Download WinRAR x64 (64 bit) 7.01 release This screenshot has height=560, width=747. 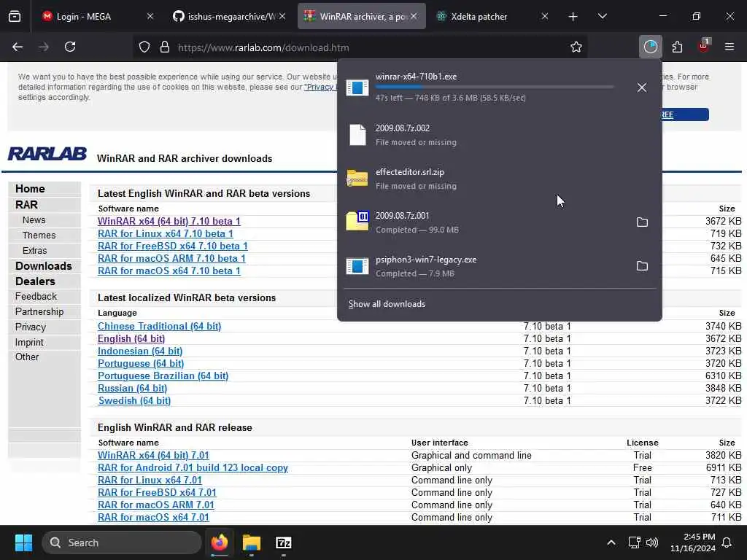[x=153, y=456]
